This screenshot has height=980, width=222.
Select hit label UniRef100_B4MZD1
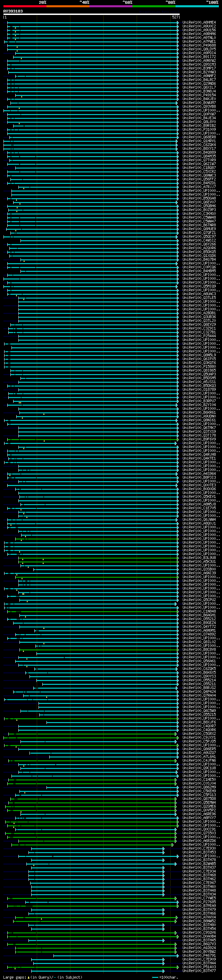click(x=199, y=183)
